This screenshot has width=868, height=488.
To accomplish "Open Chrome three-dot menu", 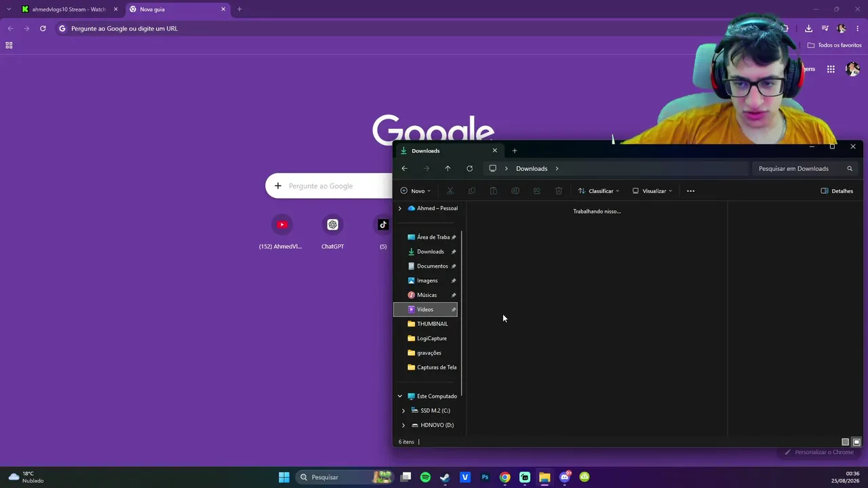I will [x=858, y=28].
